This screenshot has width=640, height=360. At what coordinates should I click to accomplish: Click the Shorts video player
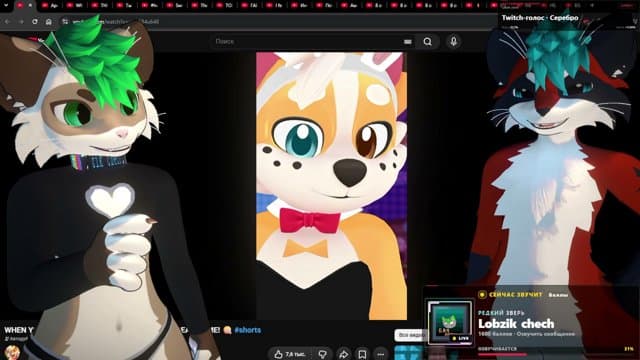pyautogui.click(x=331, y=186)
